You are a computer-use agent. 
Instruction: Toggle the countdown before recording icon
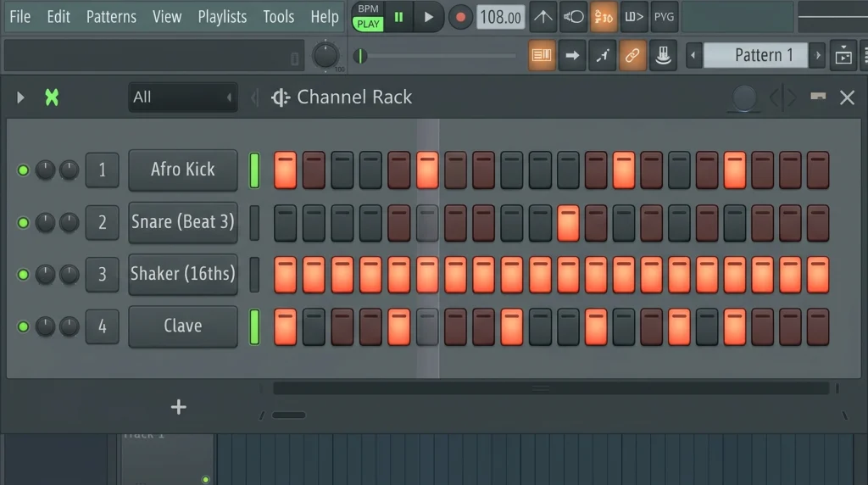pos(604,17)
